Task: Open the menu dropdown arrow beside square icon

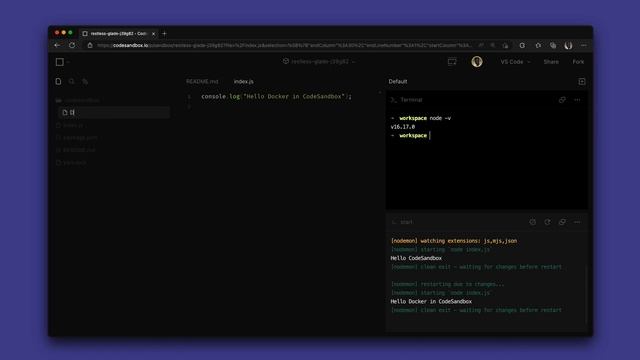Action: (x=68, y=62)
